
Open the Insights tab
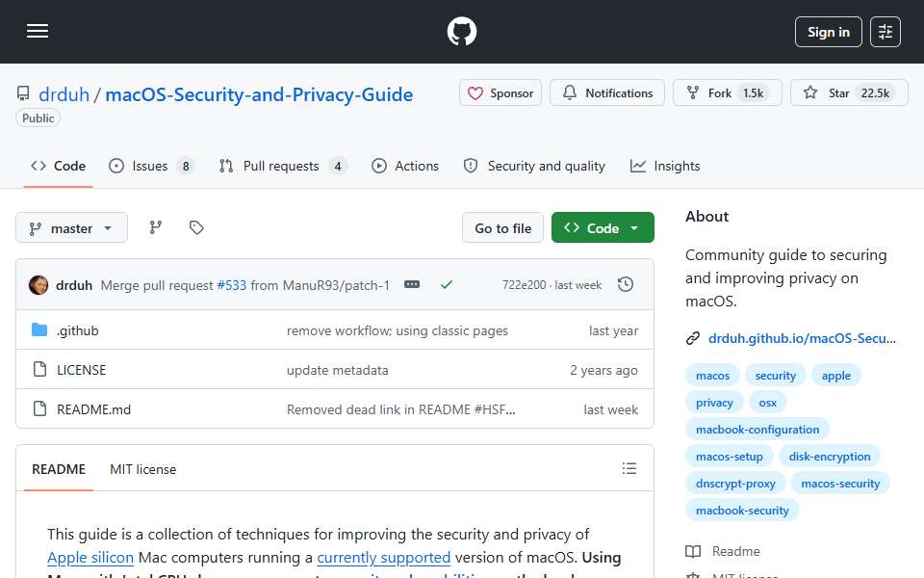point(665,167)
